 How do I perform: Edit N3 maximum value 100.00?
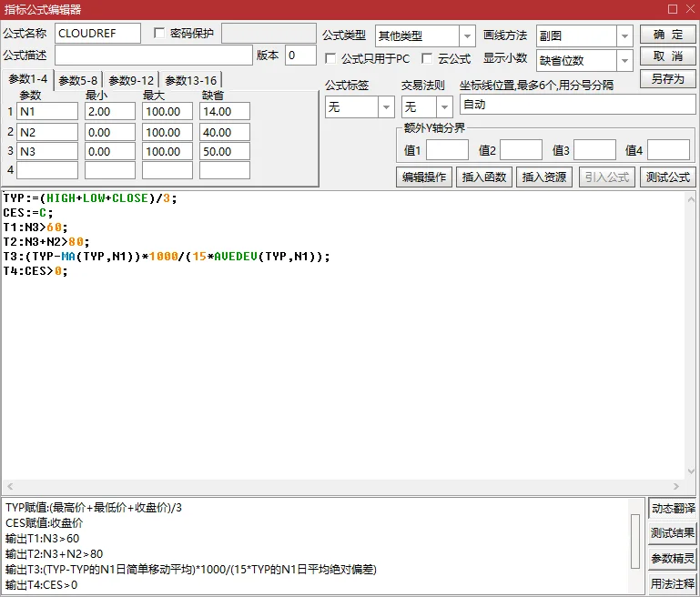pyautogui.click(x=167, y=151)
